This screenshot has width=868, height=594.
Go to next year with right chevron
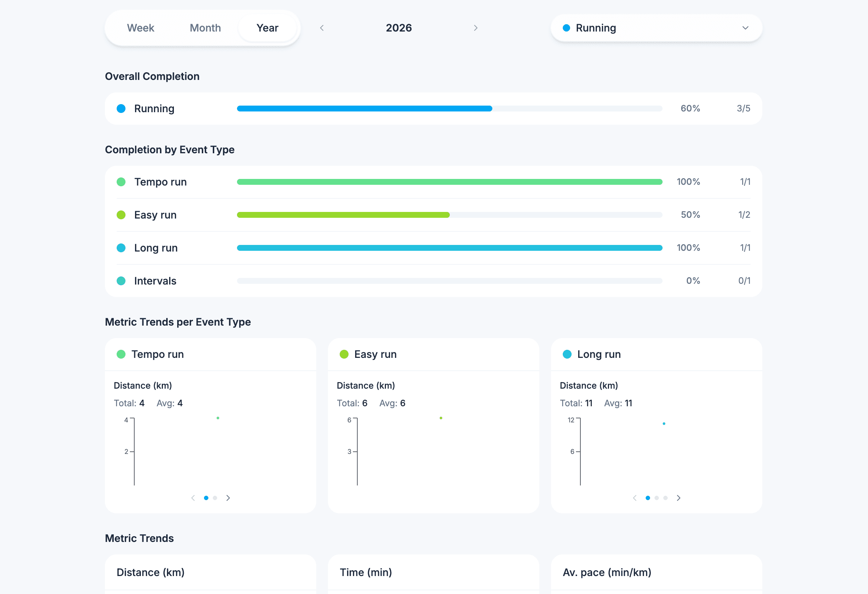475,28
